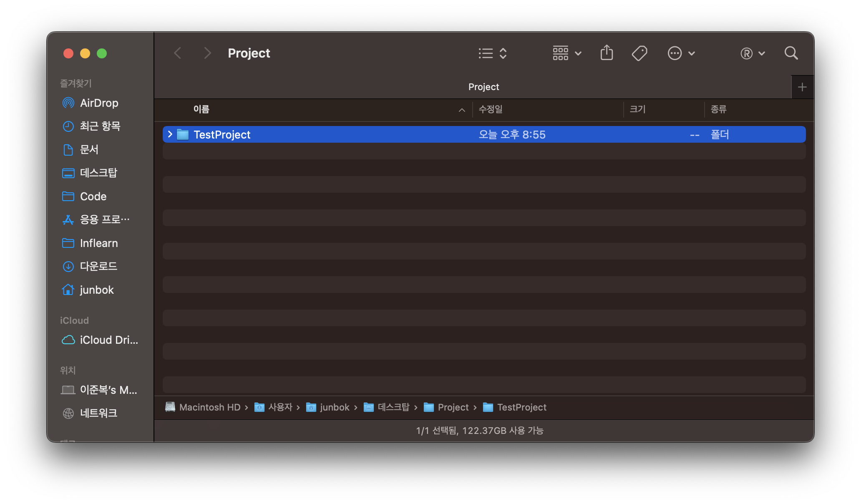Select Network in sidebar locations
Image resolution: width=861 pixels, height=504 pixels.
pos(98,413)
